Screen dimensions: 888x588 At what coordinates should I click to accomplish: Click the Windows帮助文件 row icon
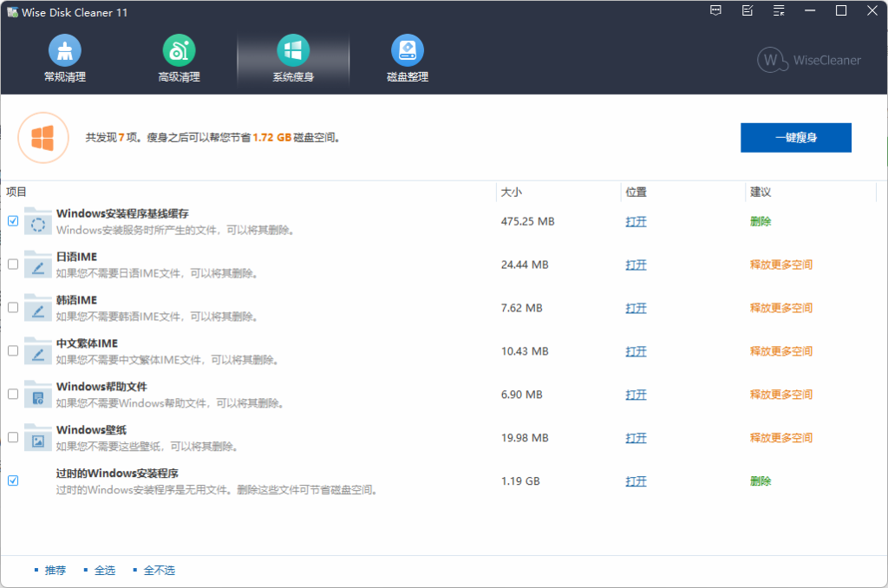(36, 394)
